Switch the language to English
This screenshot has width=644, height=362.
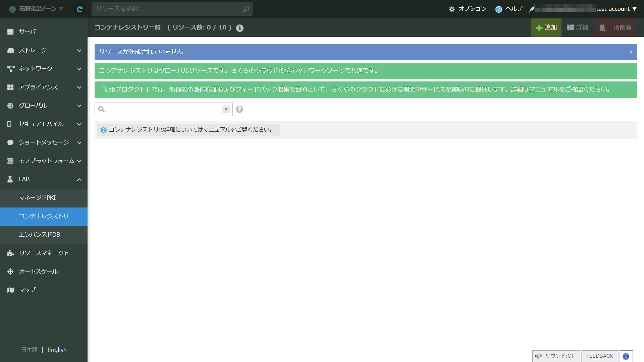(57, 350)
